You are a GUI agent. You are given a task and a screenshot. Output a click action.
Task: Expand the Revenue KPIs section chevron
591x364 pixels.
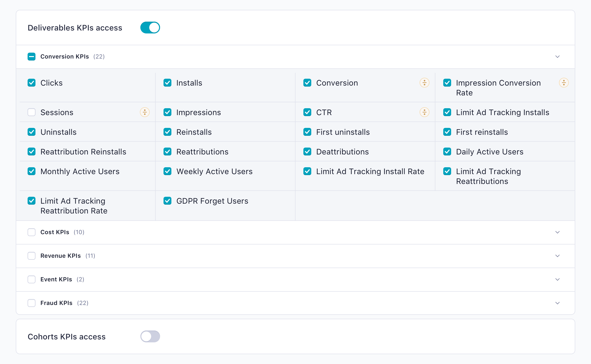[x=558, y=256]
